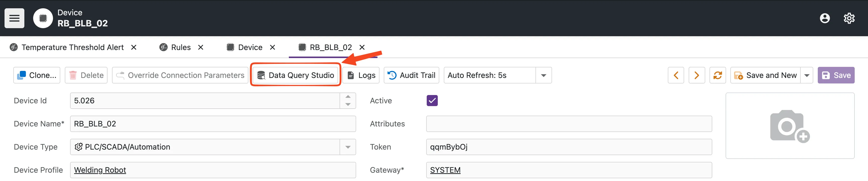Open settings gear in header
Screen dimensions: 868x181
pyautogui.click(x=849, y=18)
